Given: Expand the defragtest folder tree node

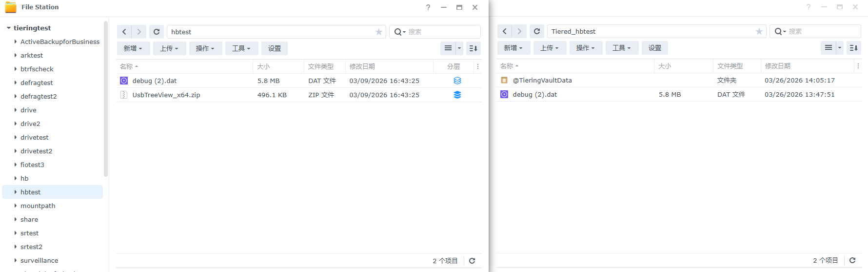Looking at the screenshot, I should (x=16, y=83).
